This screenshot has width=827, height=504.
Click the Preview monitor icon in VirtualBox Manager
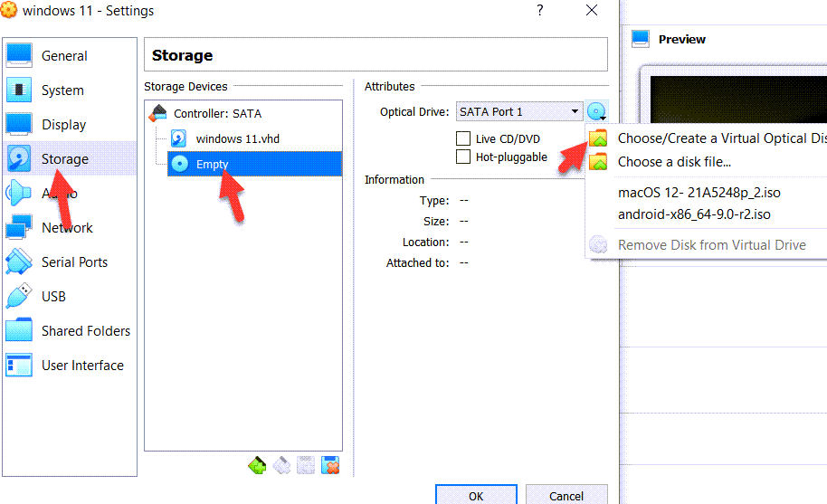coord(641,39)
